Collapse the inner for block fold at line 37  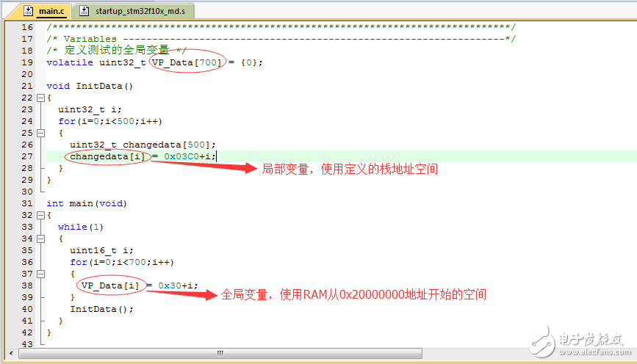click(40, 274)
